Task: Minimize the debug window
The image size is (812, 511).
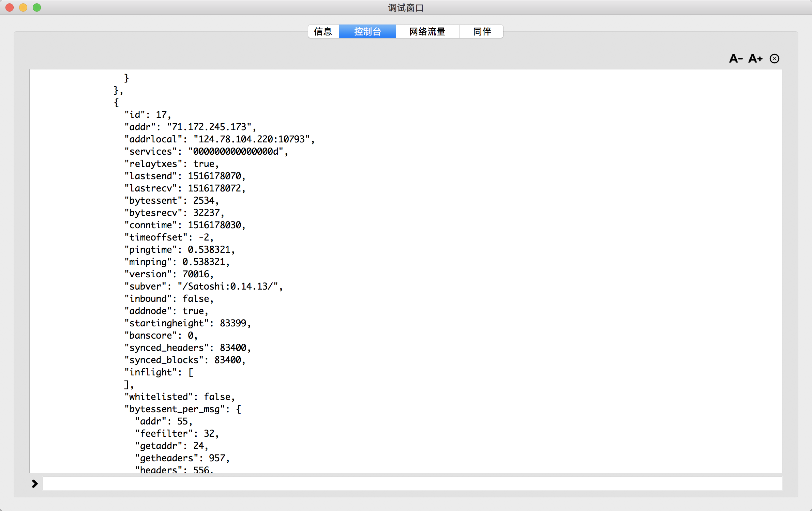Action: tap(23, 7)
